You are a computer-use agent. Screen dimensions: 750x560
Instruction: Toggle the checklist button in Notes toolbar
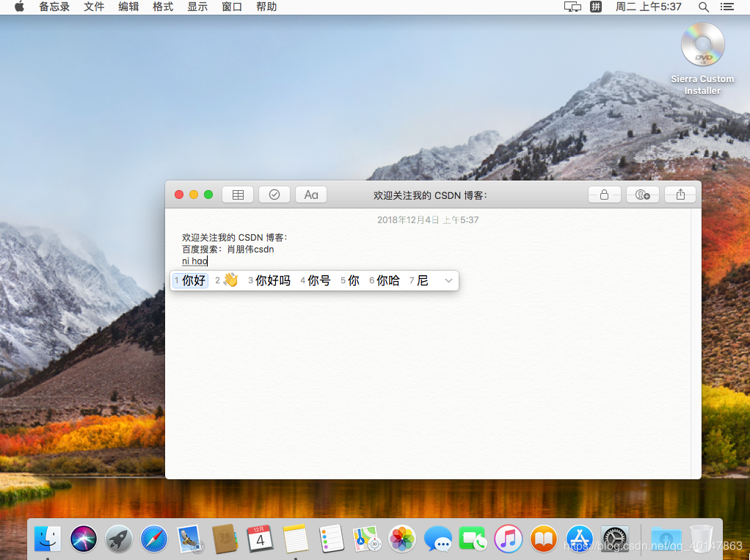pos(274,194)
